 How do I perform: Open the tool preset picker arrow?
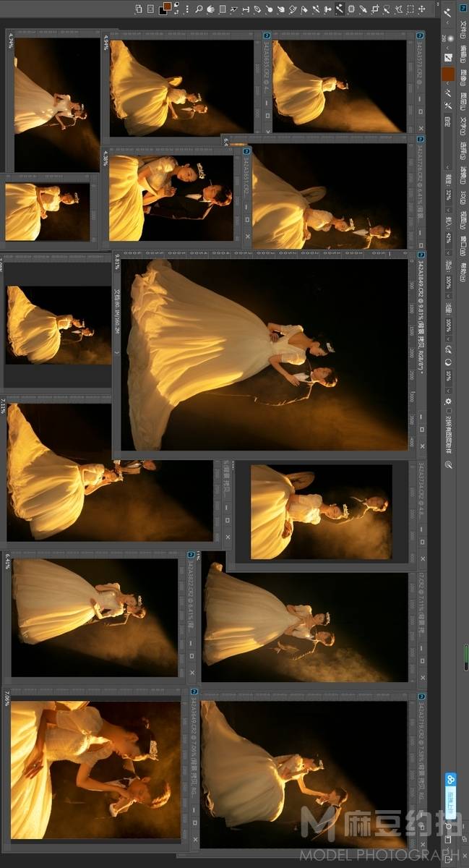[x=448, y=22]
